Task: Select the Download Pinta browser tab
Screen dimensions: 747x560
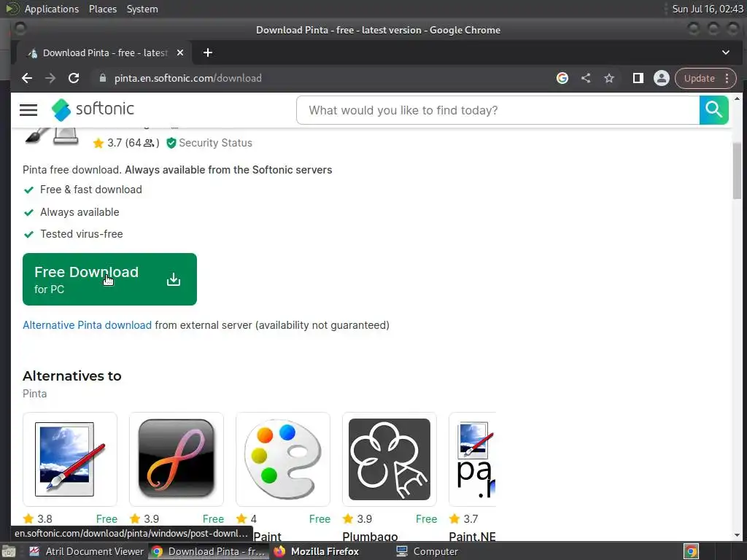Action: [x=104, y=52]
